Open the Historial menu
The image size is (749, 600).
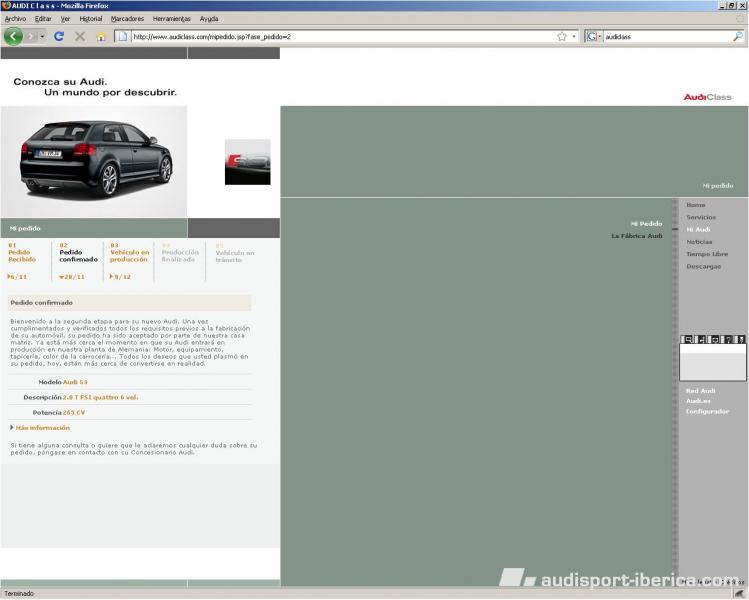click(91, 19)
